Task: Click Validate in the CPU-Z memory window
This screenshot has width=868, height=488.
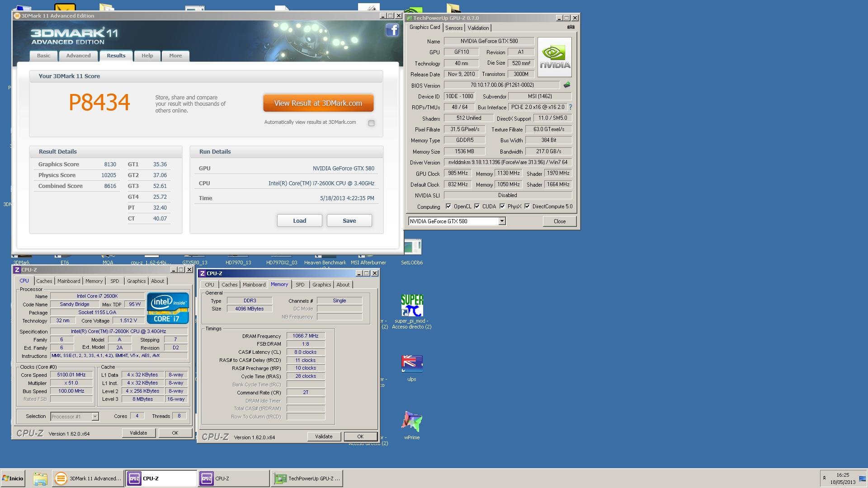Action: tap(324, 436)
